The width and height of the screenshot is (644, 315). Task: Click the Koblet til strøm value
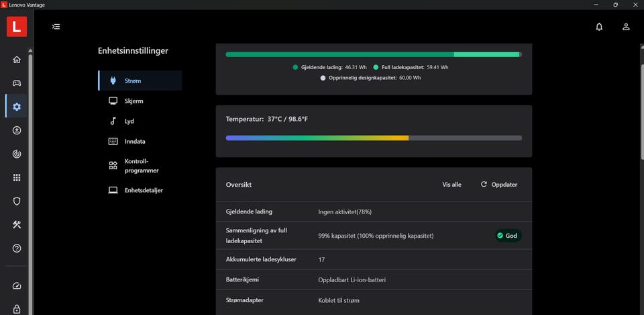(x=339, y=301)
